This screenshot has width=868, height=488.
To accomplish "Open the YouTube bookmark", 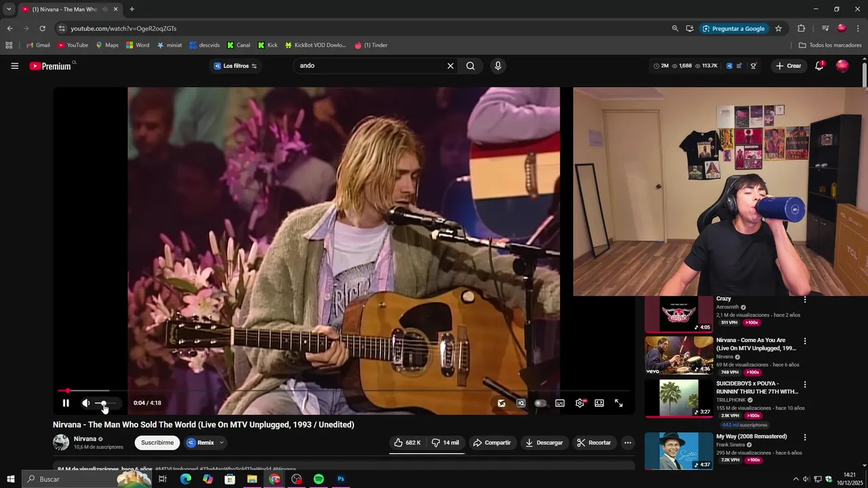I will click(73, 45).
